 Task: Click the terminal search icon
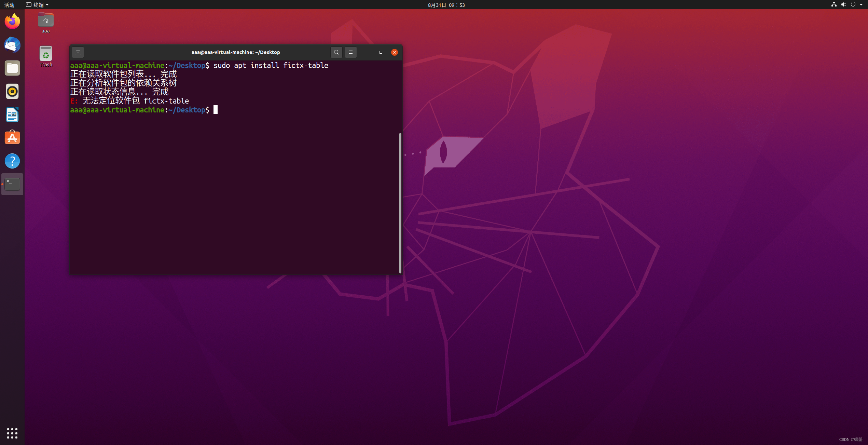coord(336,52)
